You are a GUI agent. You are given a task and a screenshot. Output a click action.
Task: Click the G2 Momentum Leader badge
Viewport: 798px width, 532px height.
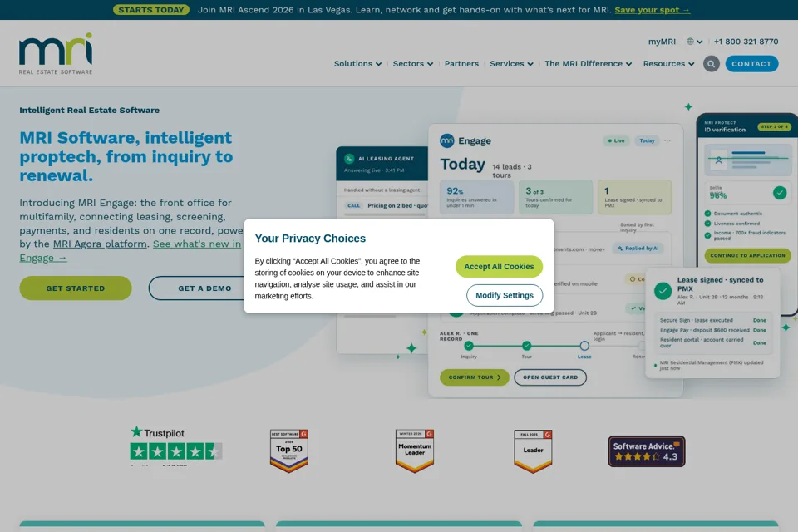pyautogui.click(x=414, y=451)
